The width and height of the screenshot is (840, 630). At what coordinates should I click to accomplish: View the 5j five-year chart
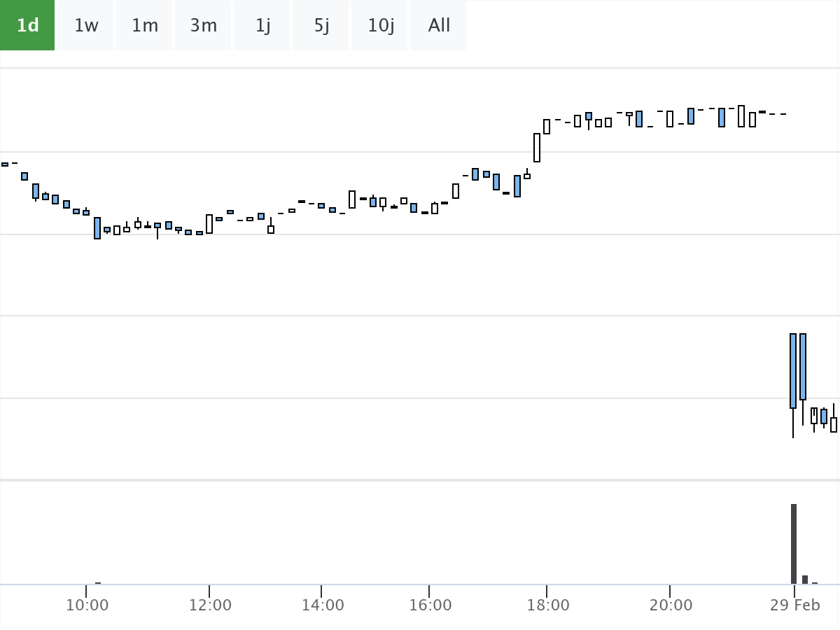[320, 25]
